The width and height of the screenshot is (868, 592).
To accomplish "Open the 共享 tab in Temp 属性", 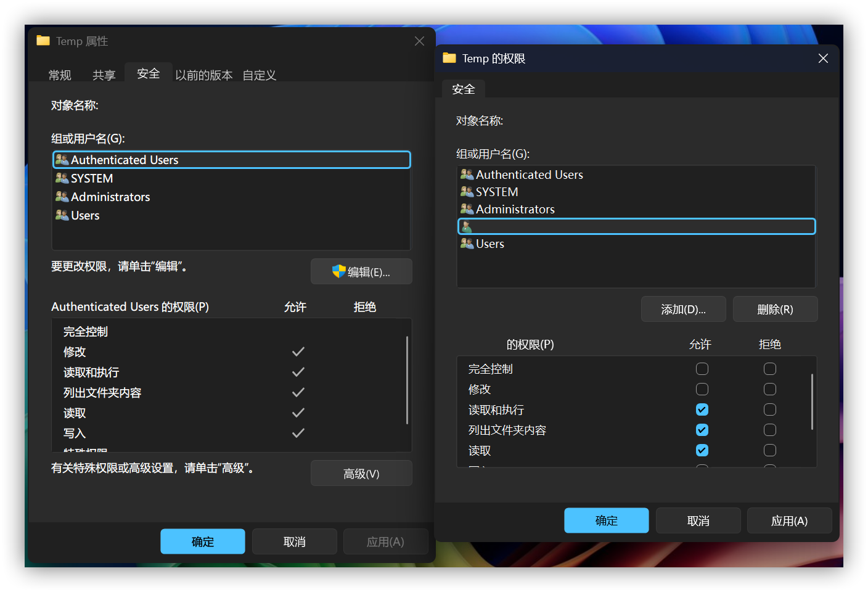I will [104, 75].
